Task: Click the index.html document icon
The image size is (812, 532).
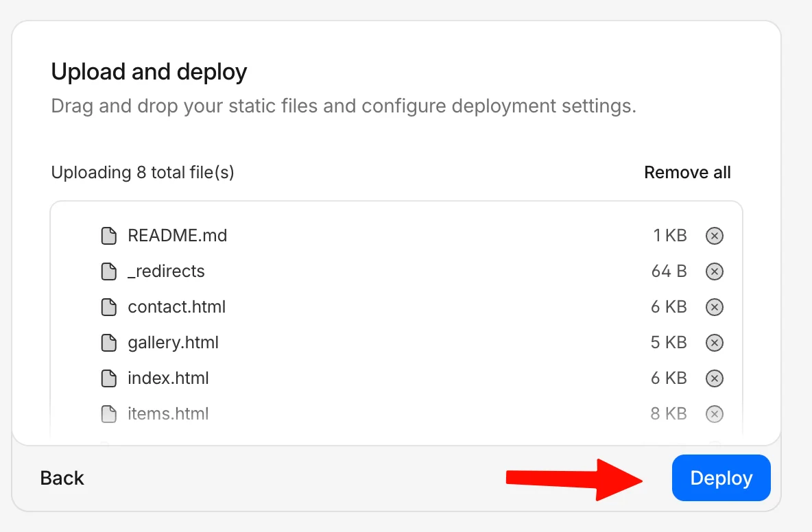Action: 109,378
